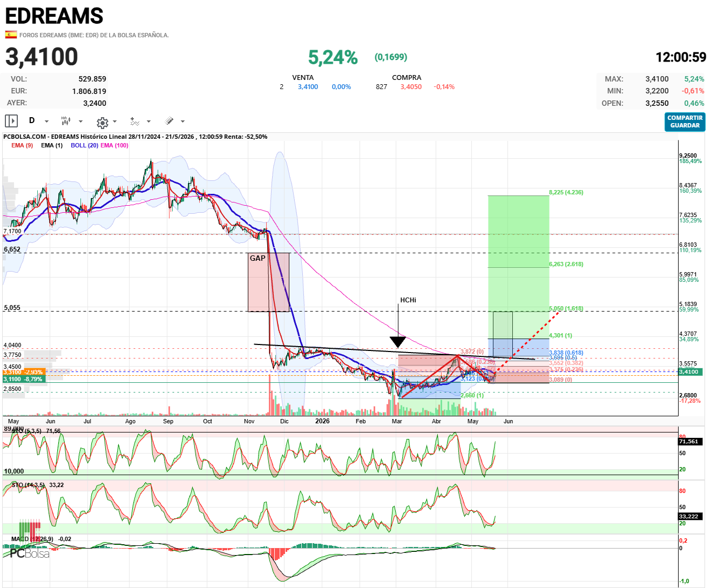Screen dimensions: 711x588
Task: Click the -0,61% MIN percentage
Action: pyautogui.click(x=693, y=91)
